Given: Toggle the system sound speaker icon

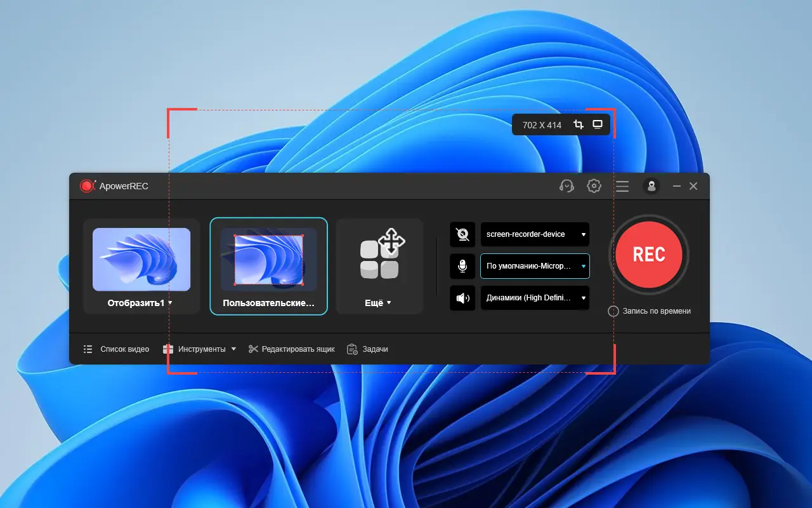Looking at the screenshot, I should 462,298.
